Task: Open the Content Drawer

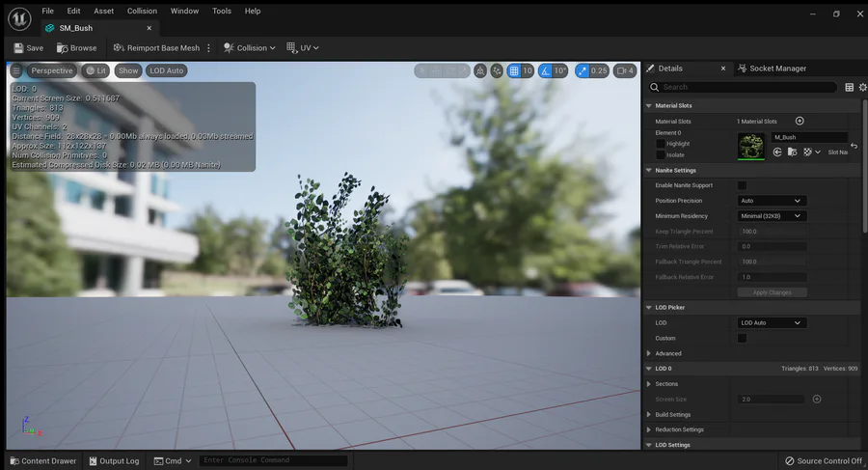Action: pos(43,461)
